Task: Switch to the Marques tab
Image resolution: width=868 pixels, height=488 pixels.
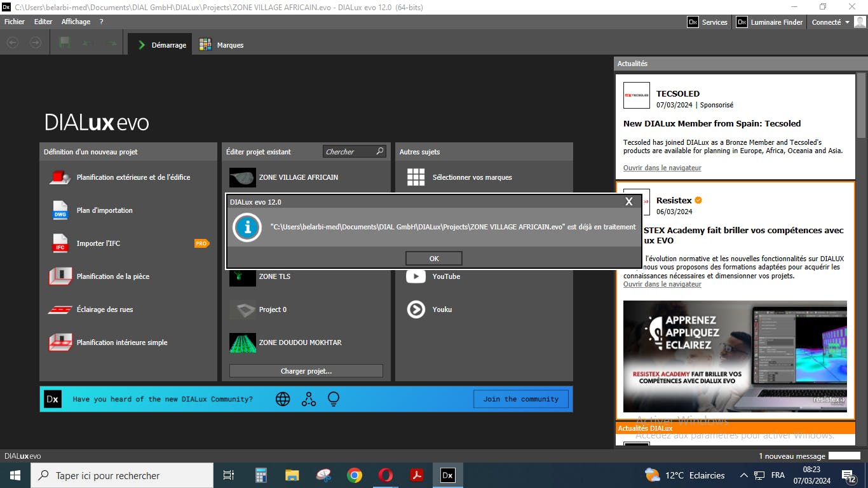Action: [x=221, y=44]
